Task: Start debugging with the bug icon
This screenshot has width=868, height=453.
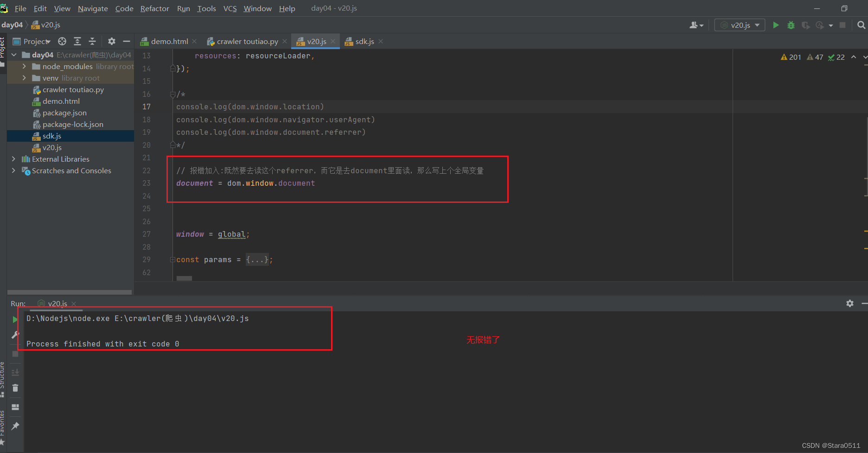Action: click(x=791, y=25)
